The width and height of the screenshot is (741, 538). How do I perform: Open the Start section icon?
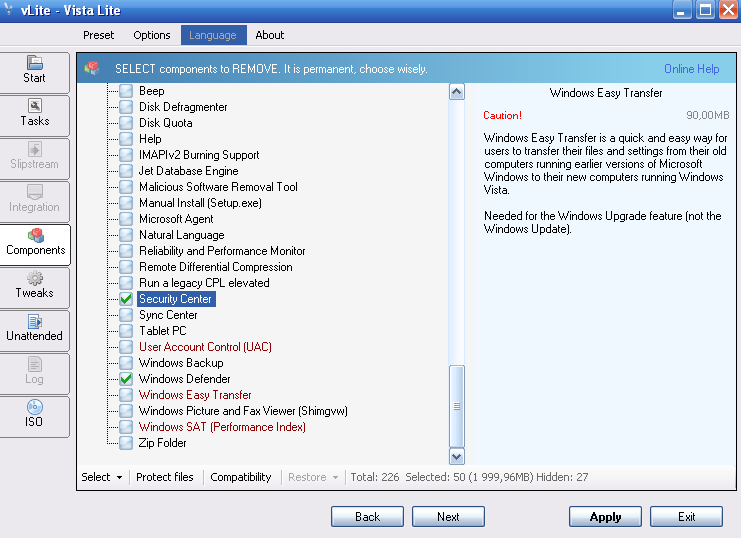34,62
